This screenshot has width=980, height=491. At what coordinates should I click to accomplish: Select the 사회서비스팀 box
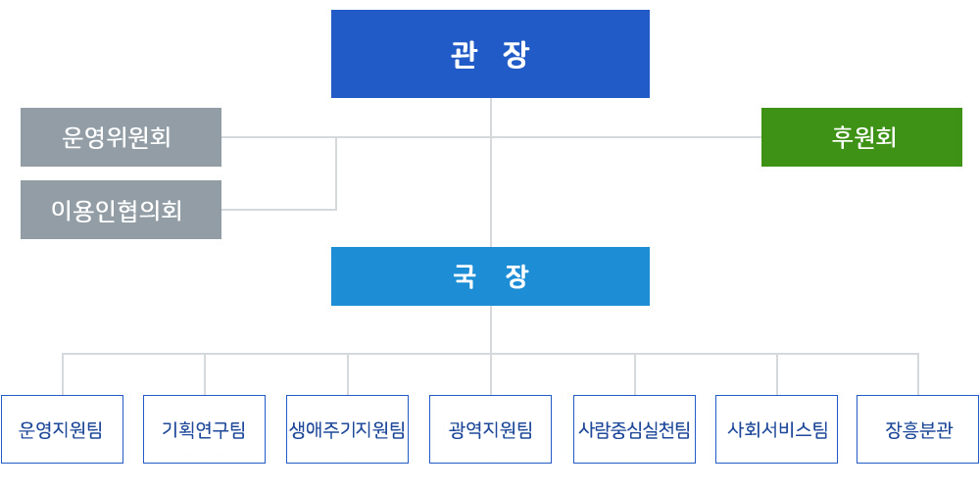[x=776, y=429]
